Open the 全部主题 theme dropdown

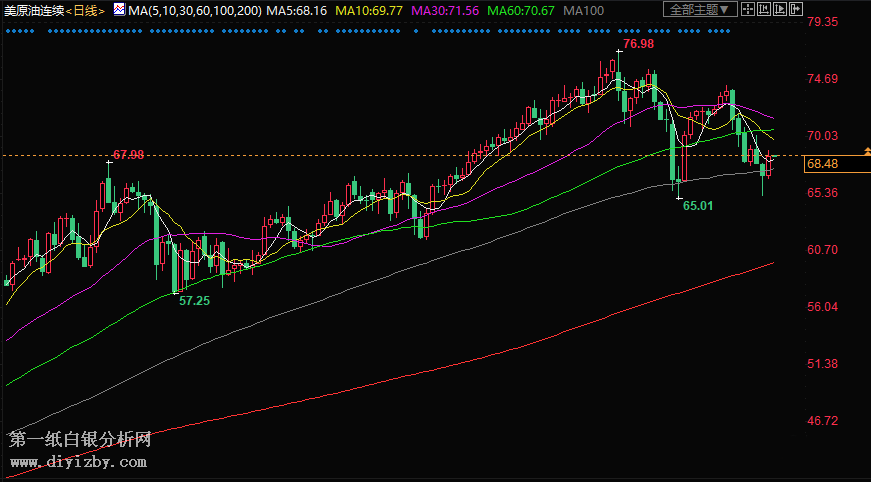coord(699,10)
